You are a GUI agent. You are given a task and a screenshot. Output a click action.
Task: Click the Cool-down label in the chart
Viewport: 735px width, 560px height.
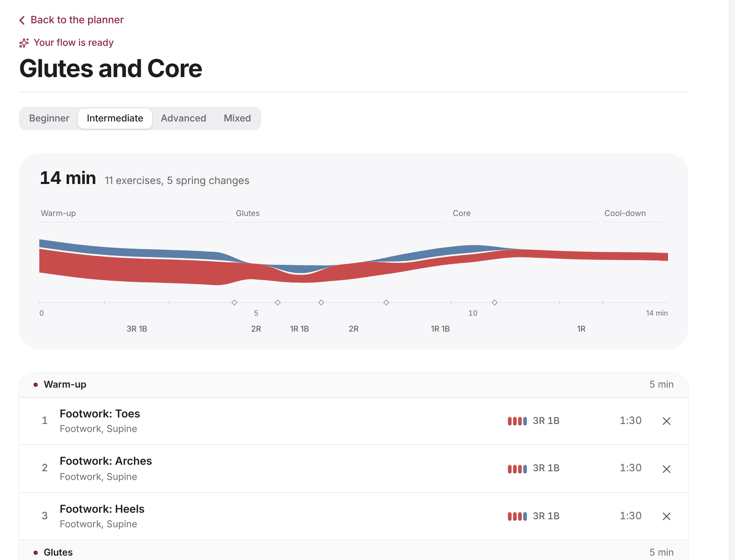click(x=625, y=213)
